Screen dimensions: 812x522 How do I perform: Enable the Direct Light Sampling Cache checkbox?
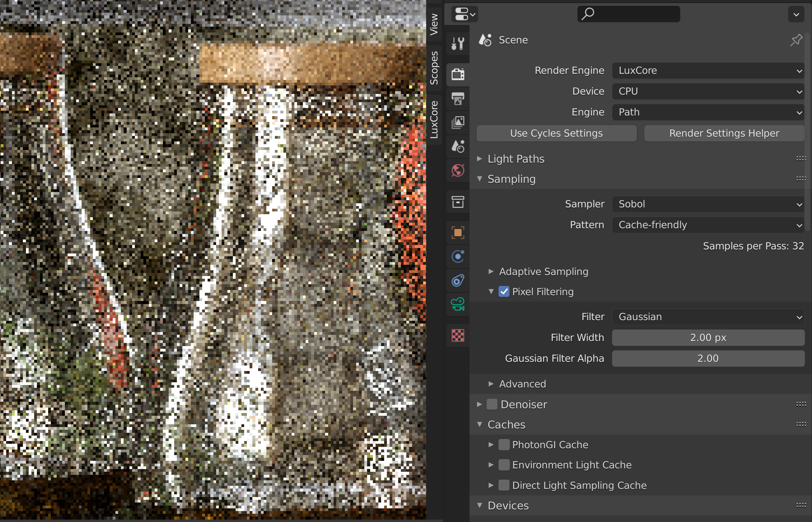click(x=504, y=485)
